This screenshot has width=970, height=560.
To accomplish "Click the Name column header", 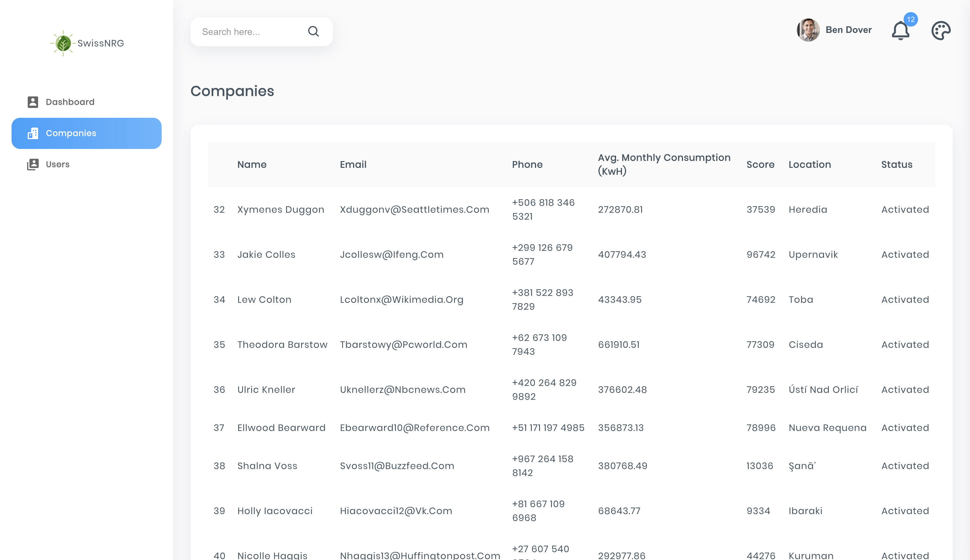I will (252, 165).
